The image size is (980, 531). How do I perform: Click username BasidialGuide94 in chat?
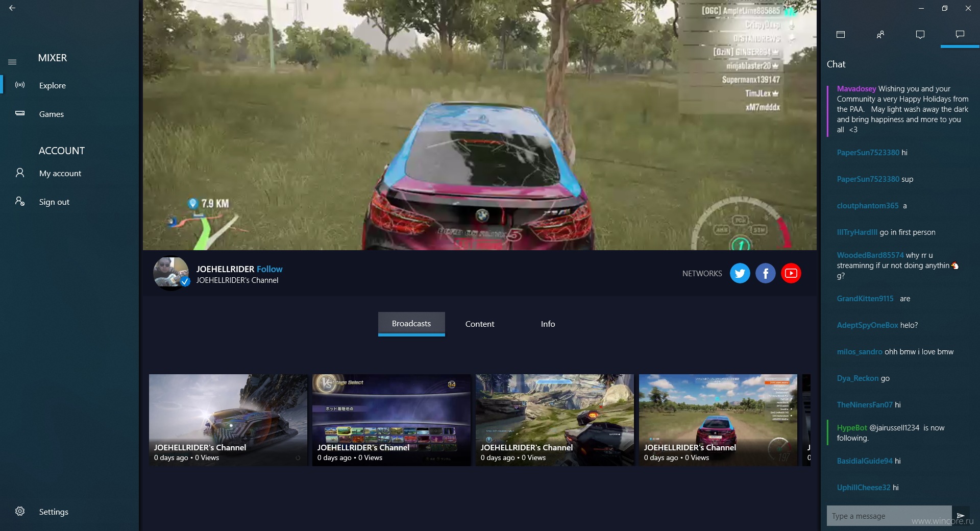865,461
